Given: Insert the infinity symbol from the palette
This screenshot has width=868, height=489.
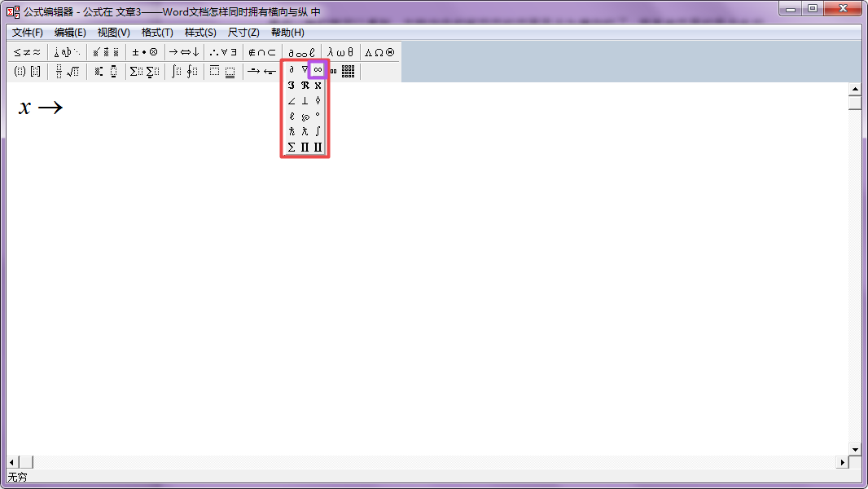Looking at the screenshot, I should pos(318,70).
